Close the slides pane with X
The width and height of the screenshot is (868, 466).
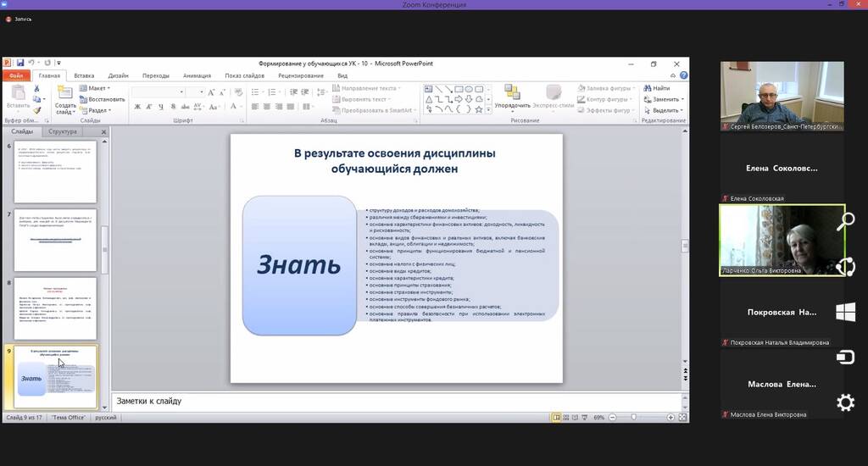tap(103, 131)
